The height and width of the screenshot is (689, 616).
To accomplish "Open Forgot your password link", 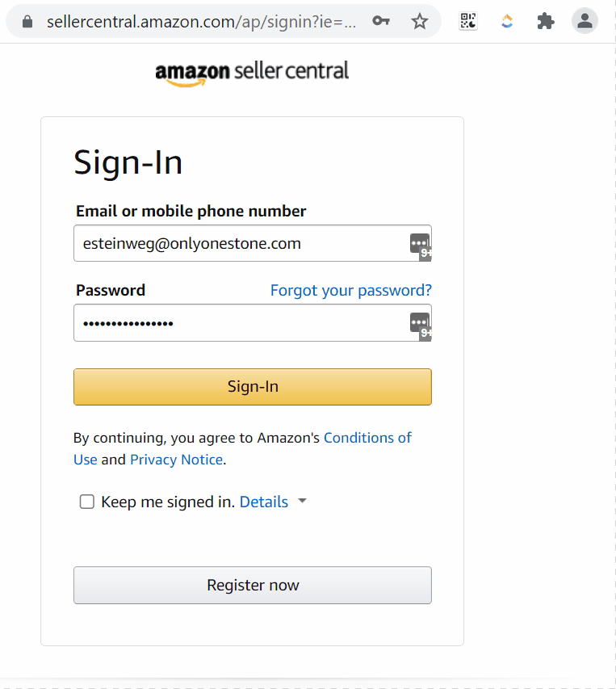I will tap(351, 291).
